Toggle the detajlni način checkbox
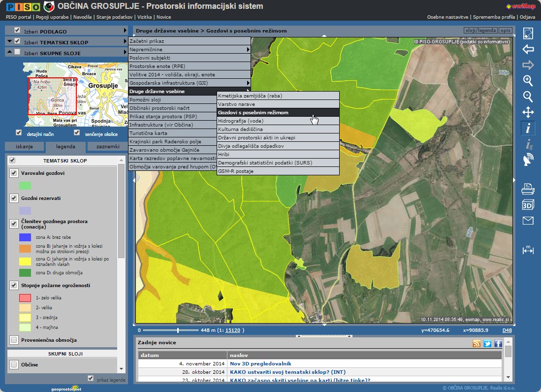Screen dimensions: 541x392 point(19,132)
